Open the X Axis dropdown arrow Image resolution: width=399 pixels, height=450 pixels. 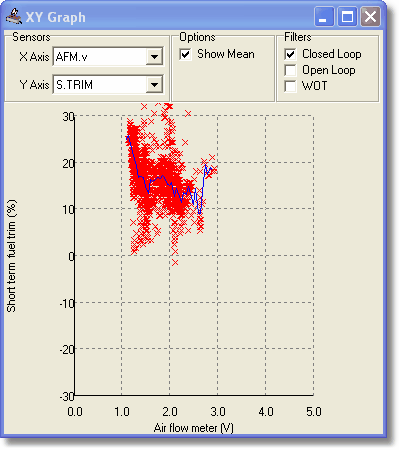click(154, 57)
